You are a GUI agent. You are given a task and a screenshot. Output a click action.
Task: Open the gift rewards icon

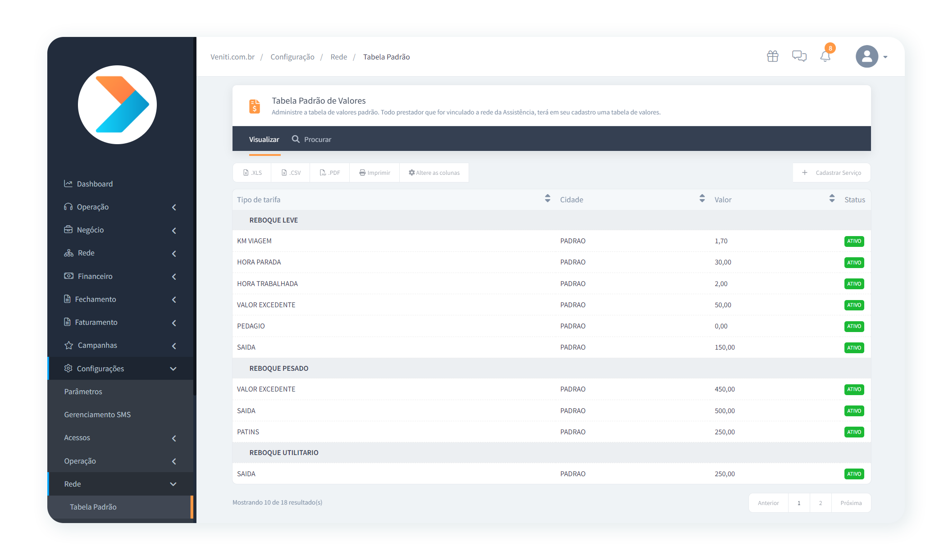tap(772, 56)
